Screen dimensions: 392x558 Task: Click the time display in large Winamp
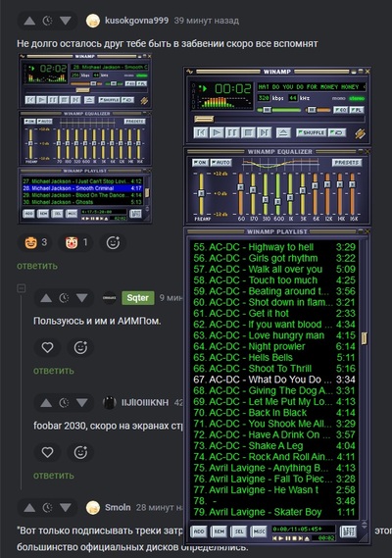coord(232,88)
